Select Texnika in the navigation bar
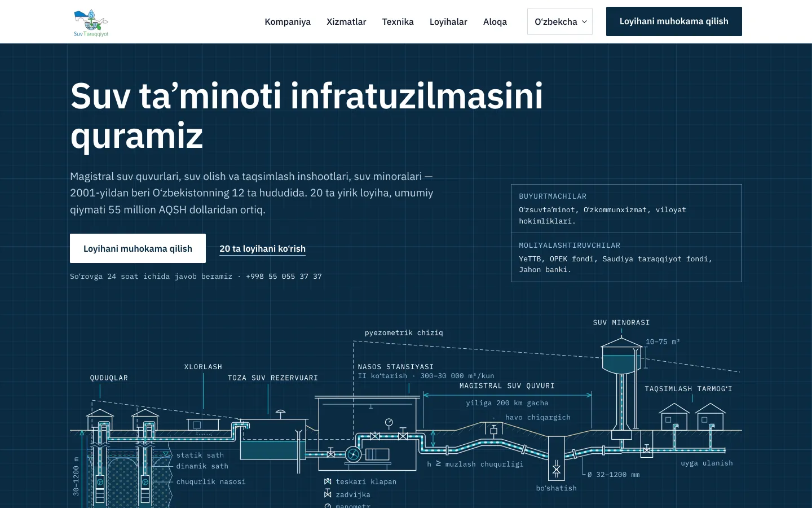The height and width of the screenshot is (508, 812). [x=398, y=21]
